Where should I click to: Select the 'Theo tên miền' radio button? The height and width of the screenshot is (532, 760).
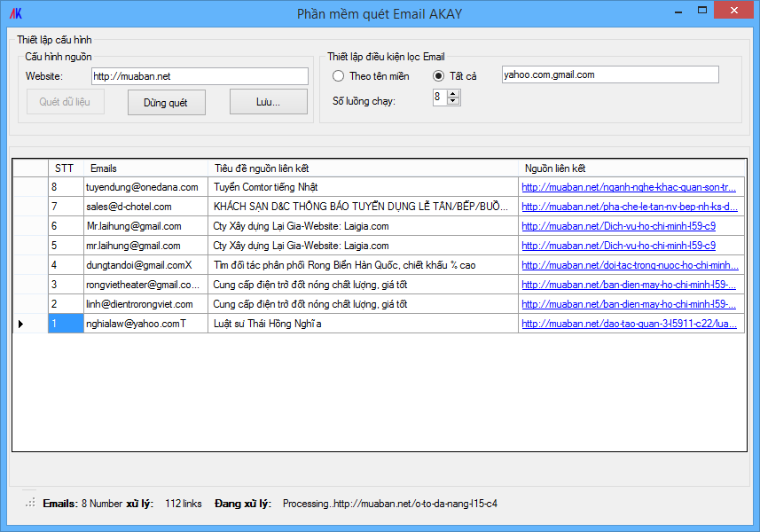tap(338, 76)
